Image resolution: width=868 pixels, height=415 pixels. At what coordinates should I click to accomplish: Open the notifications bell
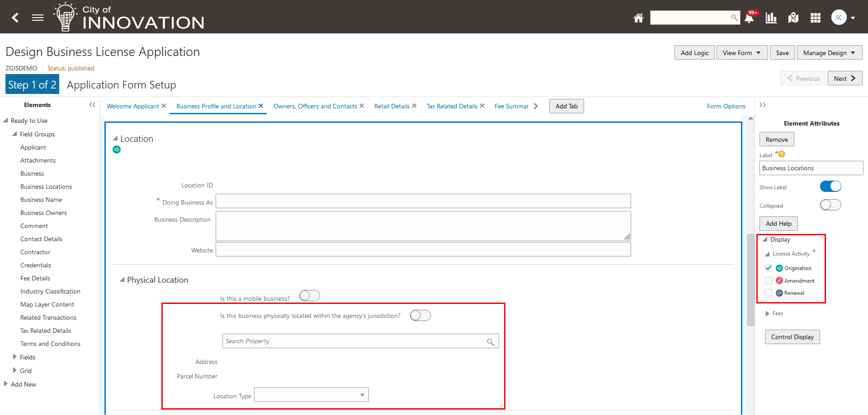(x=749, y=18)
